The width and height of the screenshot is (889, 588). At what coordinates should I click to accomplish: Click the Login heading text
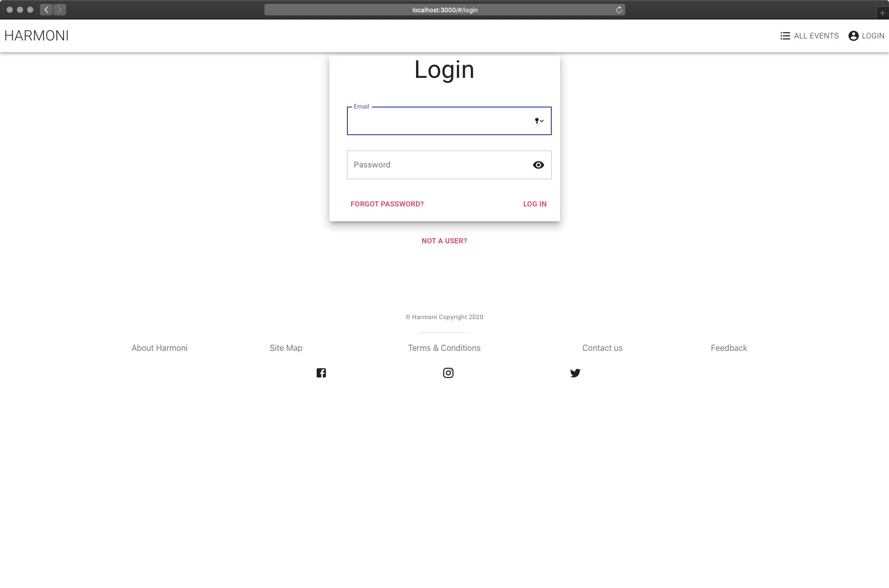(444, 70)
